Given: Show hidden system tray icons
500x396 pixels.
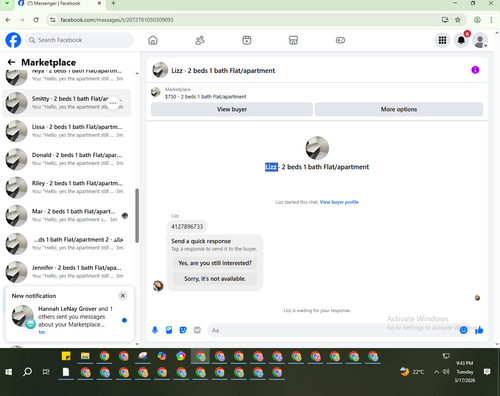Looking at the screenshot, I should click(x=436, y=372).
